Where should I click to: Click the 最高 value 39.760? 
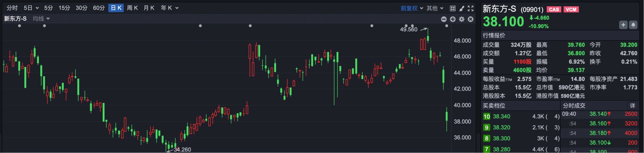(x=576, y=45)
